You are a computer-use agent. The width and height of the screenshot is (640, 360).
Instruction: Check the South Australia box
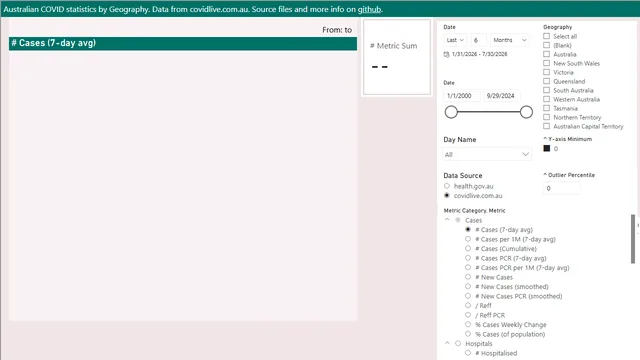(547, 90)
